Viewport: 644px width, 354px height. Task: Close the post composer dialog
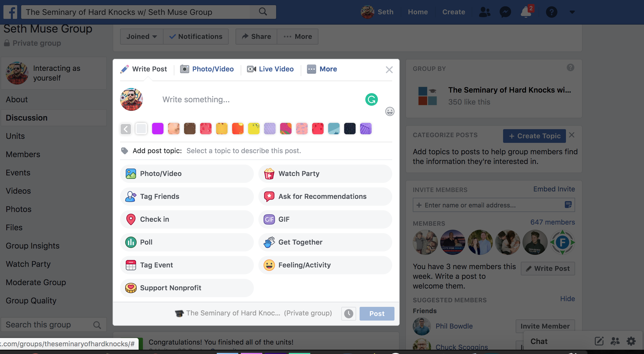389,70
